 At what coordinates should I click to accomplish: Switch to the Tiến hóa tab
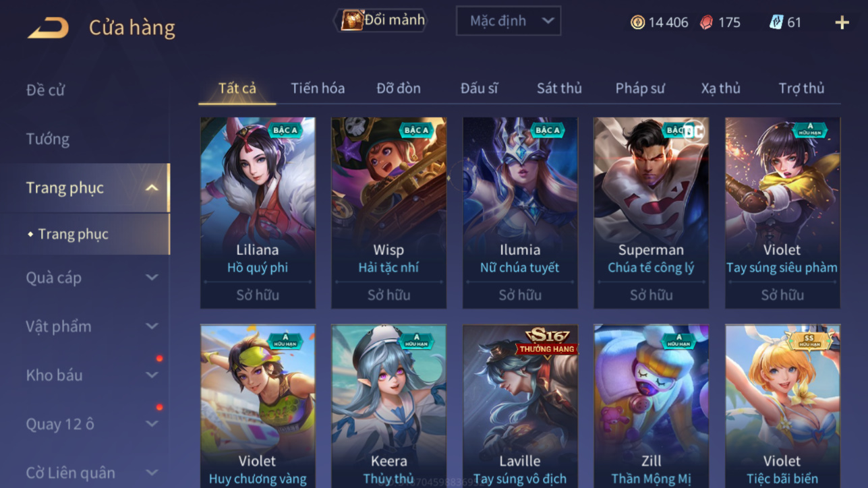point(318,88)
